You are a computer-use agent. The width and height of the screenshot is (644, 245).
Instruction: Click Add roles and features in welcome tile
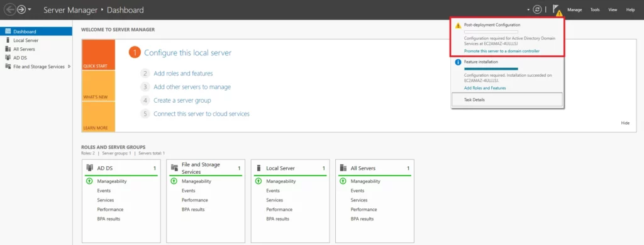click(183, 74)
